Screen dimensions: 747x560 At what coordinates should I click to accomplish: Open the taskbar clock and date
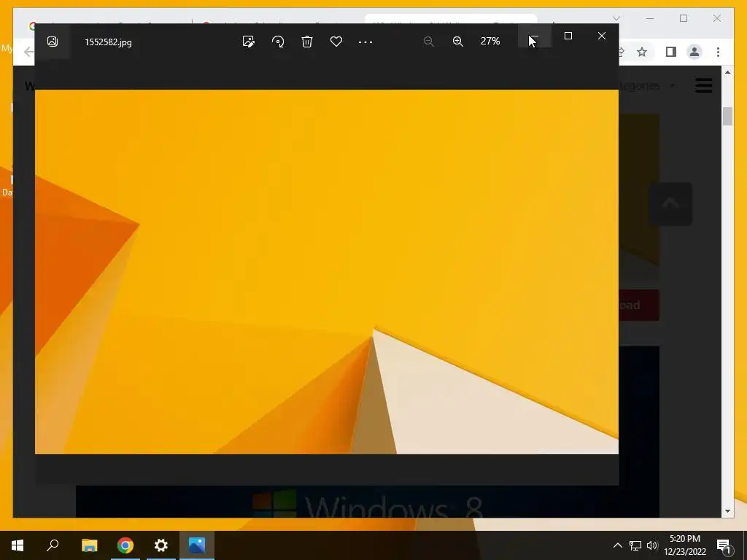685,545
